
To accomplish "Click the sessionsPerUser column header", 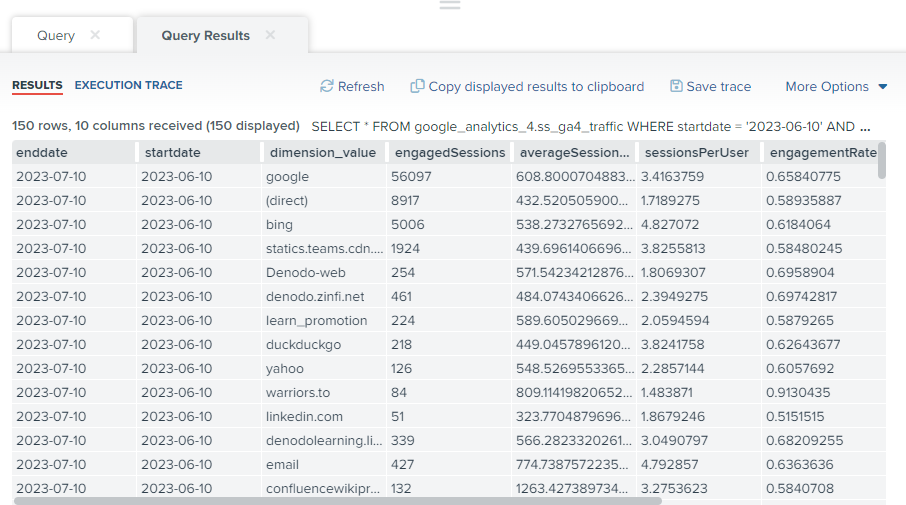I will [699, 153].
